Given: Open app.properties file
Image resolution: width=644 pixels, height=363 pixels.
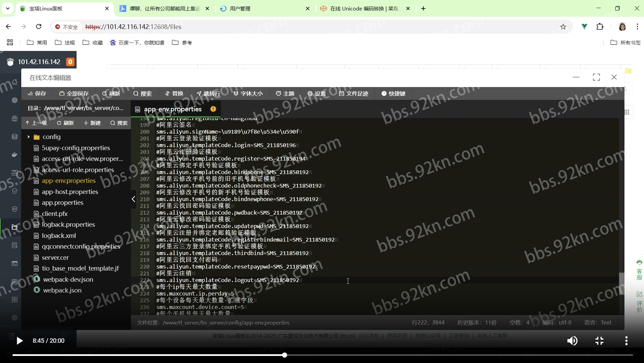Looking at the screenshot, I should pos(62,202).
